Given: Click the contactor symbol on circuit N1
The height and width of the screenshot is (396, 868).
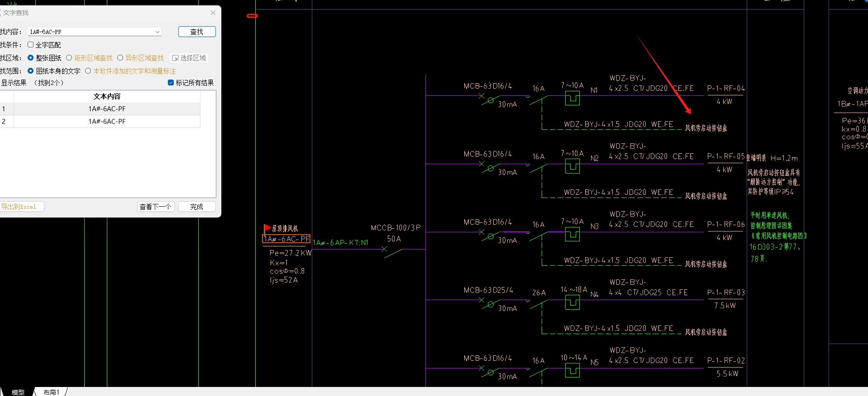Looking at the screenshot, I should pos(572,98).
